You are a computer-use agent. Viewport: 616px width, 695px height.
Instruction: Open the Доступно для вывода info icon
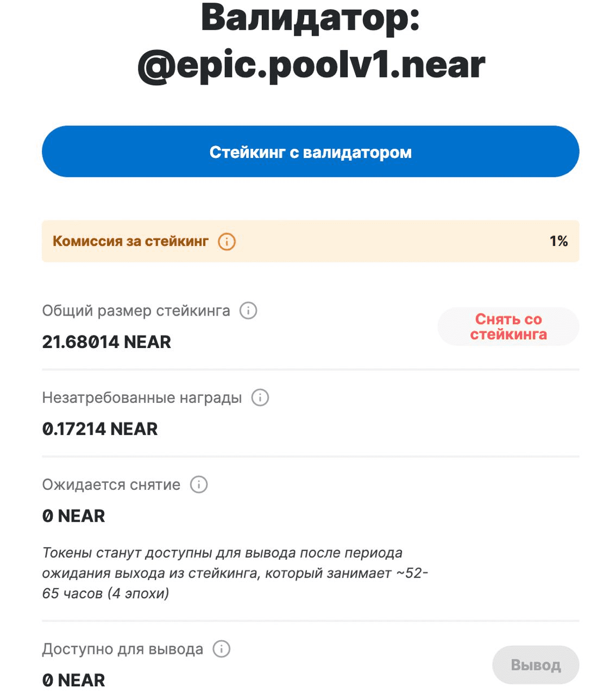[221, 649]
